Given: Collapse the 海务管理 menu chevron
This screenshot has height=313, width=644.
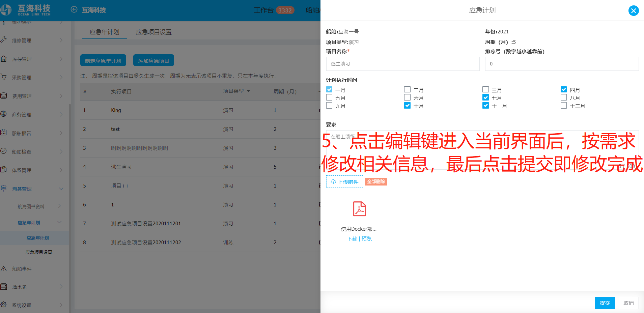Looking at the screenshot, I should (61, 189).
